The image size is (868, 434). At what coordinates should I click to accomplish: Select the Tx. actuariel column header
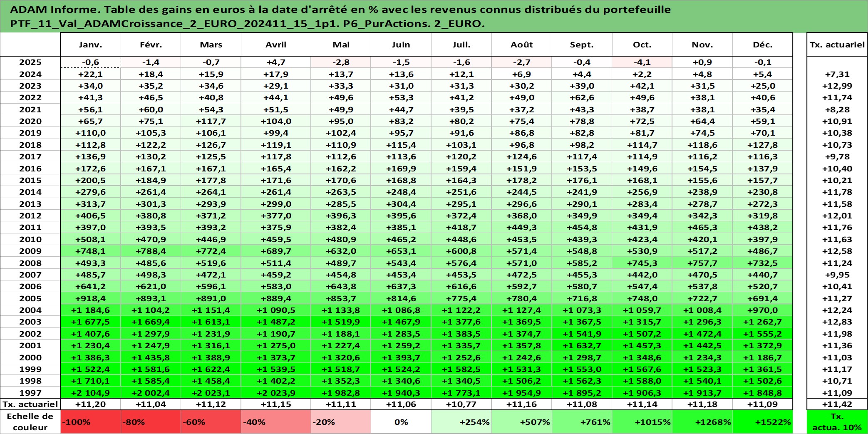pyautogui.click(x=837, y=45)
